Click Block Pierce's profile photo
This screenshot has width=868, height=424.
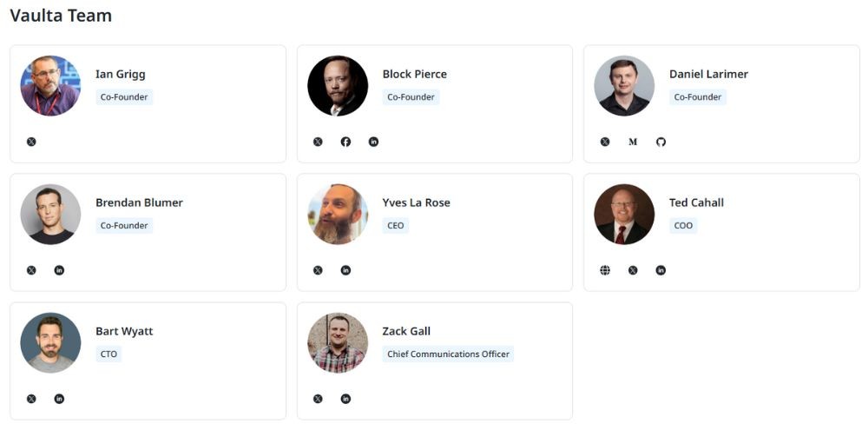pos(338,86)
